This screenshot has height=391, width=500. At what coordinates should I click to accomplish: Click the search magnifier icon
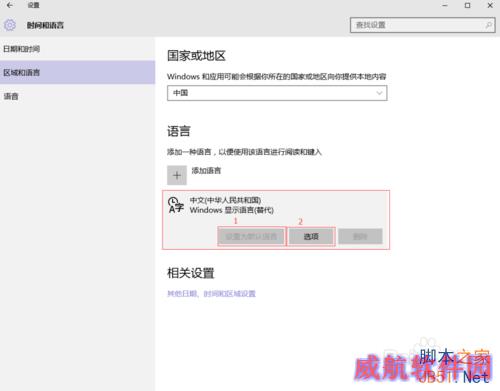pos(488,25)
